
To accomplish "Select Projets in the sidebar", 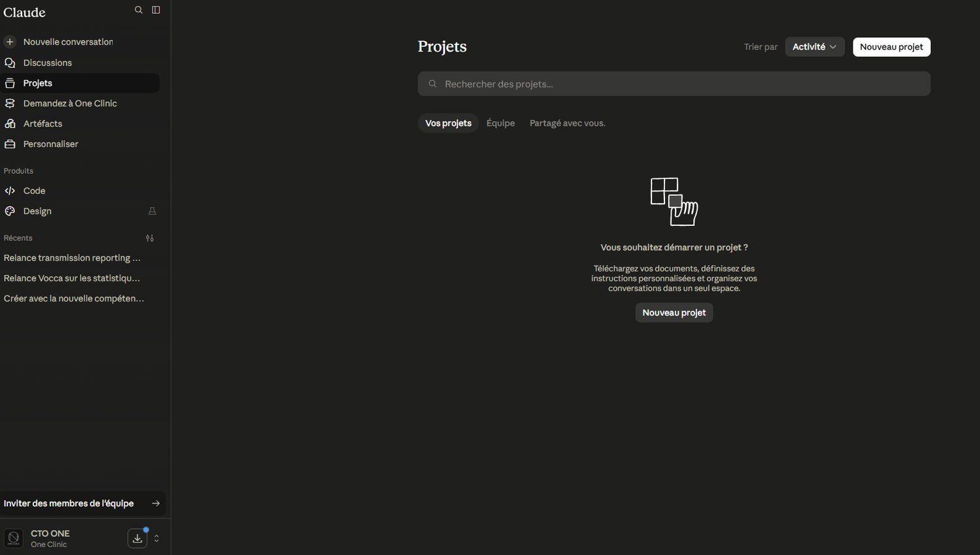I will [x=80, y=83].
